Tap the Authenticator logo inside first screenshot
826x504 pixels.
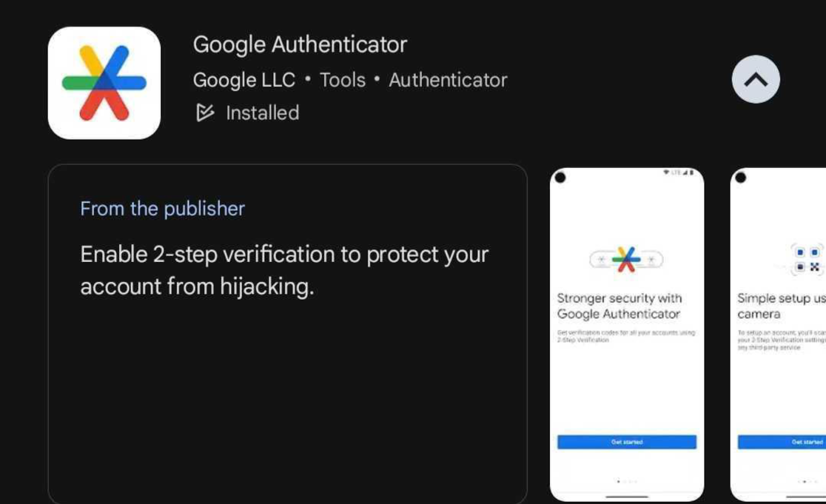(x=626, y=259)
